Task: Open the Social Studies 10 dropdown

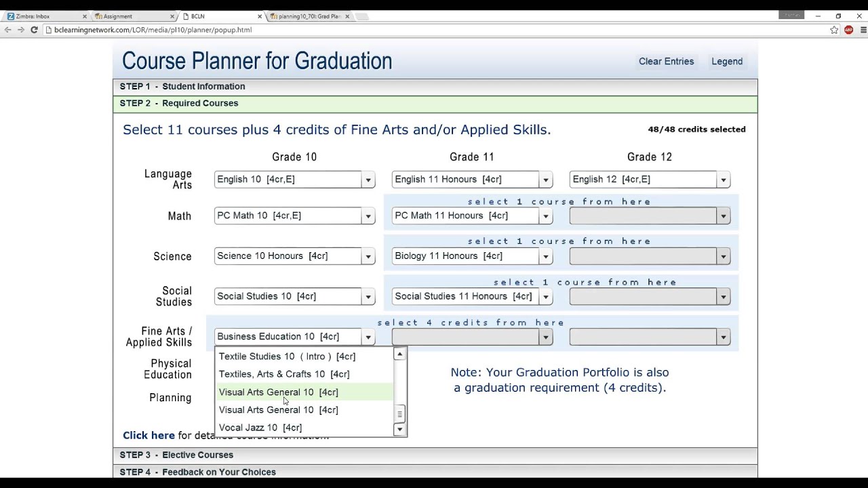Action: [x=368, y=297]
